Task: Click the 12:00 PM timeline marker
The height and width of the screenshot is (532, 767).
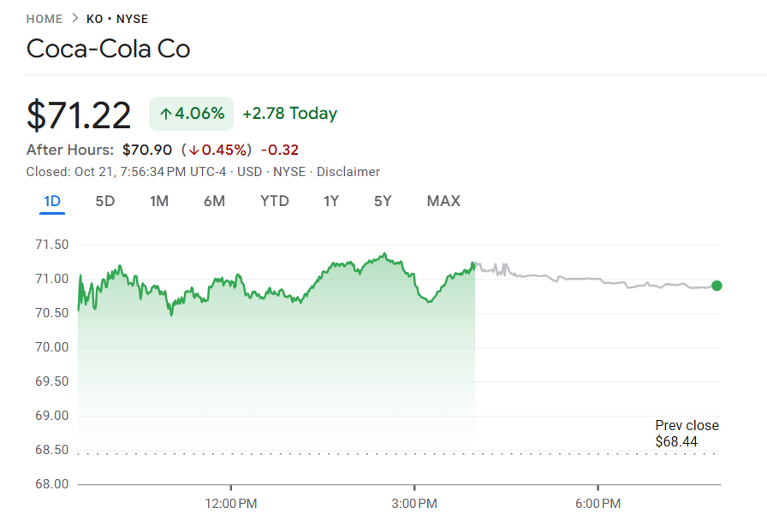Action: (231, 504)
